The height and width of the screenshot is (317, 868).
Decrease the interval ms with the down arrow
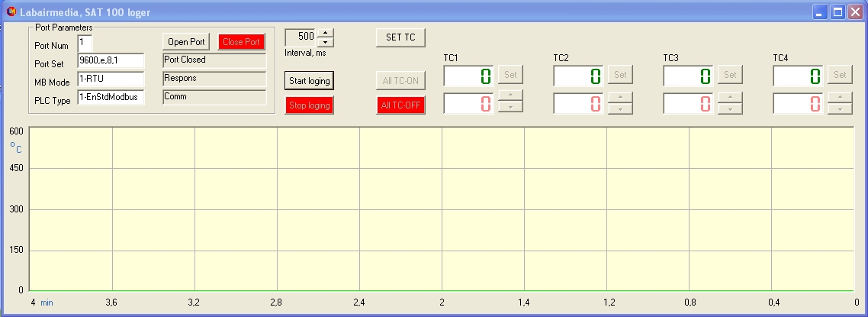click(325, 42)
